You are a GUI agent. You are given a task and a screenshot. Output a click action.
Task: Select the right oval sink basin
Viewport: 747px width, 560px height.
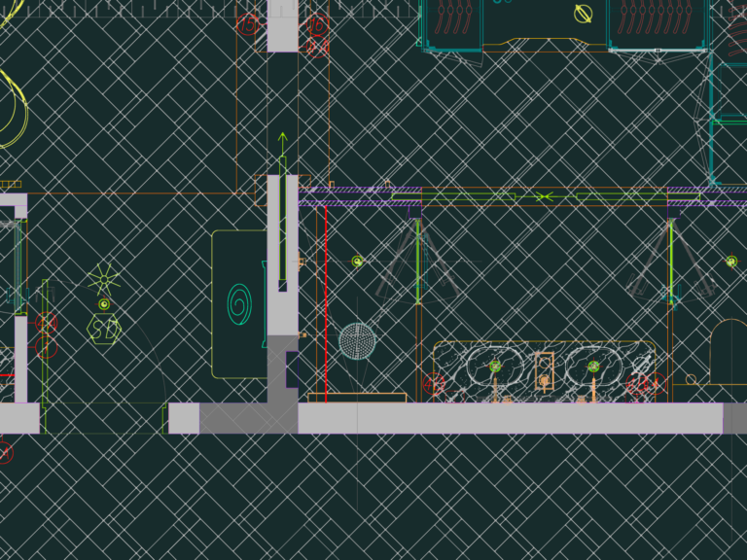(593, 367)
